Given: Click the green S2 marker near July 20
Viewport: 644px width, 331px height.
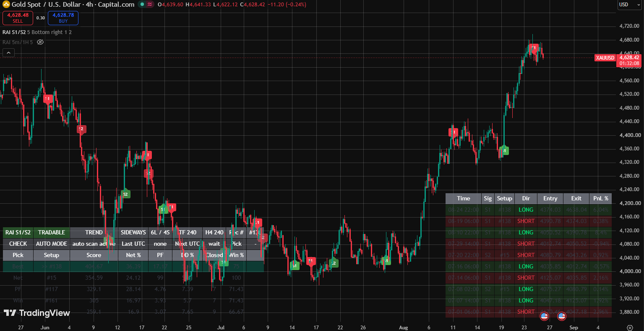Looking at the screenshot, I should pyautogui.click(x=333, y=263).
